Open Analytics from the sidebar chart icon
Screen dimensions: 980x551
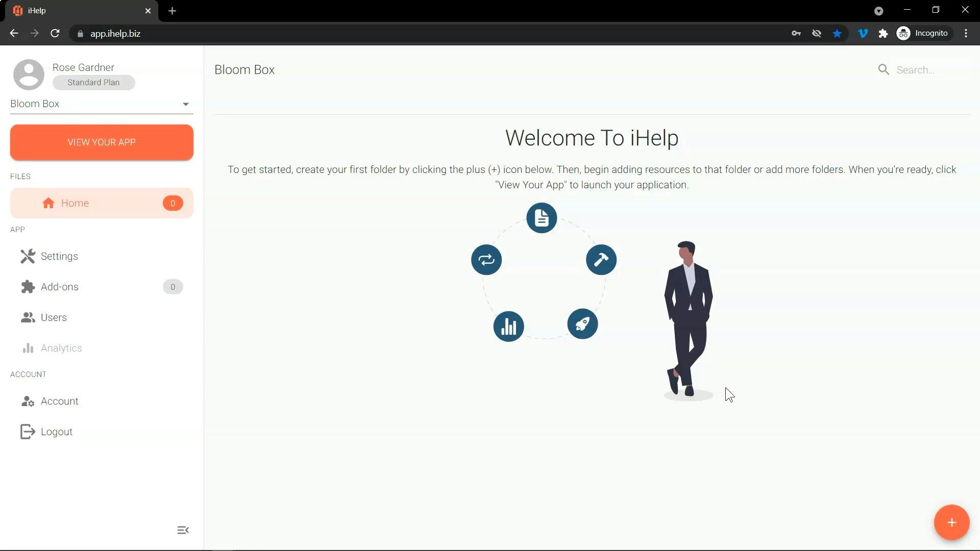click(27, 348)
